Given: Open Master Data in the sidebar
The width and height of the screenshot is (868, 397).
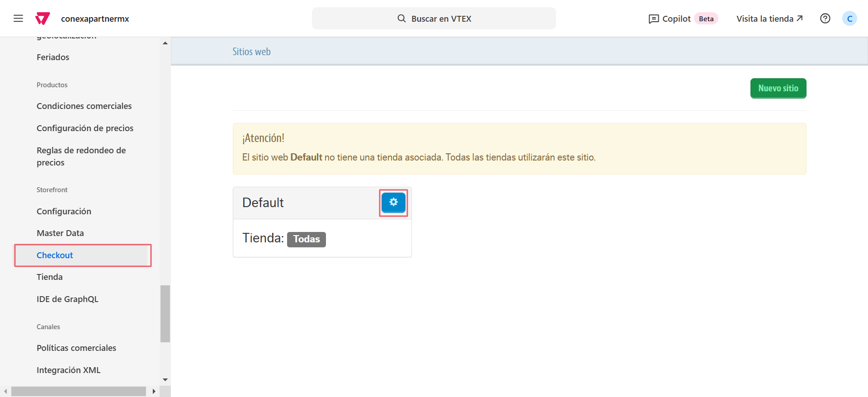Looking at the screenshot, I should pyautogui.click(x=60, y=233).
